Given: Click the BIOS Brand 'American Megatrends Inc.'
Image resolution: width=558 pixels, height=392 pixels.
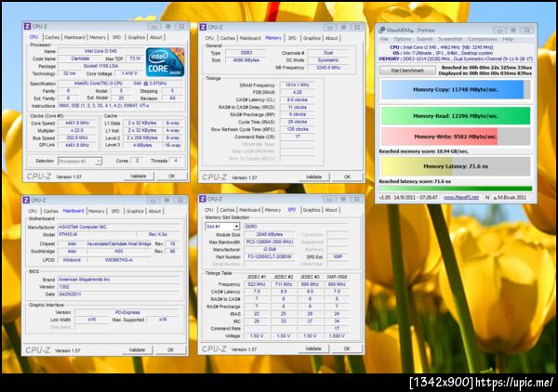Looking at the screenshot, I should [119, 280].
